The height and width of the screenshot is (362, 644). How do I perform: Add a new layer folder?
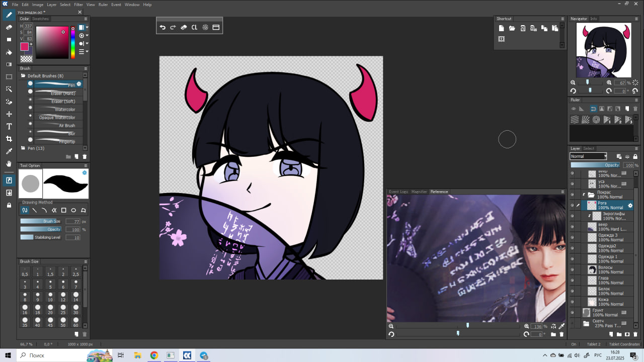coord(619,334)
